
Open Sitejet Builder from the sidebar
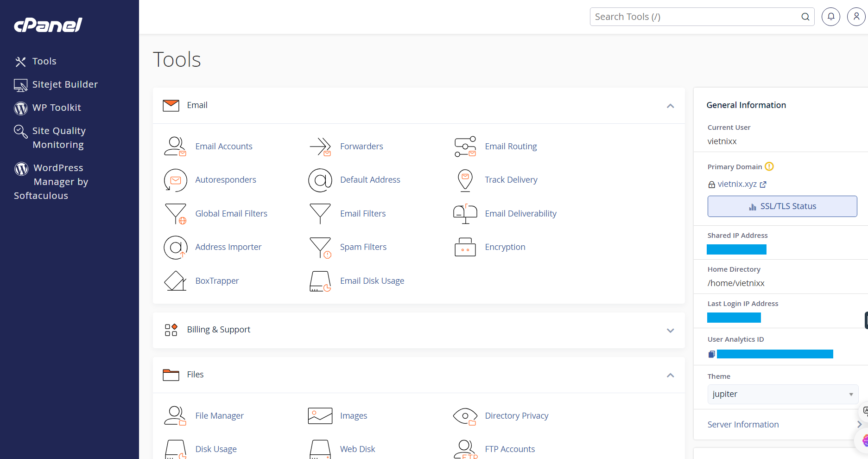click(x=65, y=84)
